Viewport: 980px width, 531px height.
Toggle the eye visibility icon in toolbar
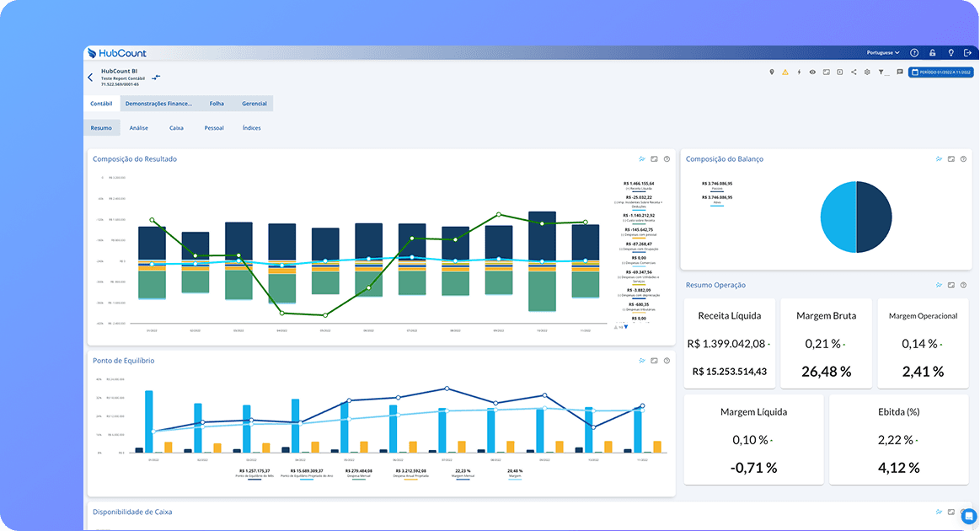click(x=812, y=72)
